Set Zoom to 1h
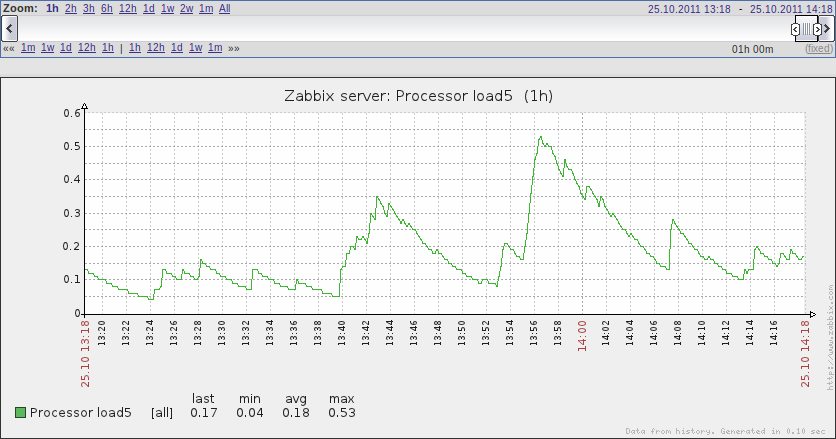 click(52, 9)
